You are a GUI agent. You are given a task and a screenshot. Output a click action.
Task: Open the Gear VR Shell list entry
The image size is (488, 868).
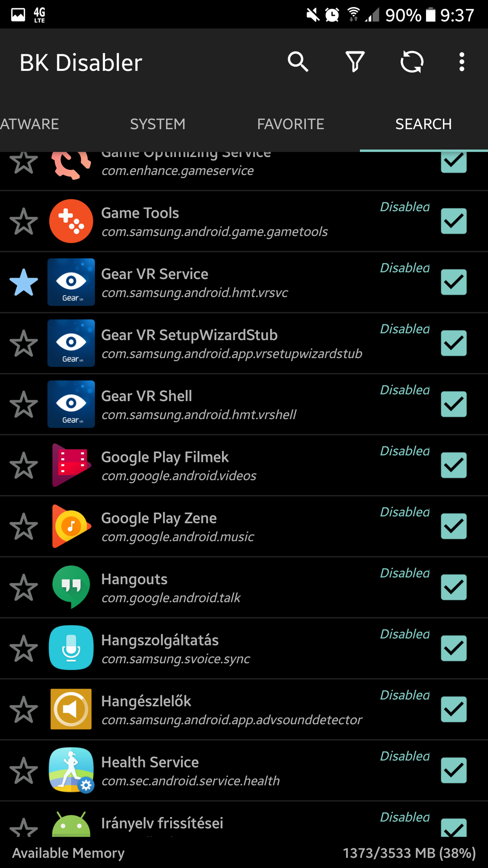(x=244, y=404)
